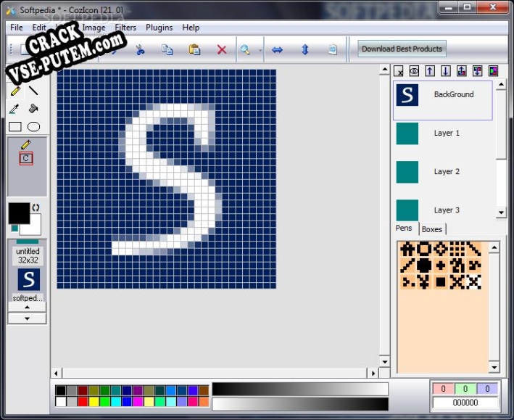Select the Paint Bucket fill tool
The image size is (514, 420).
[x=33, y=109]
